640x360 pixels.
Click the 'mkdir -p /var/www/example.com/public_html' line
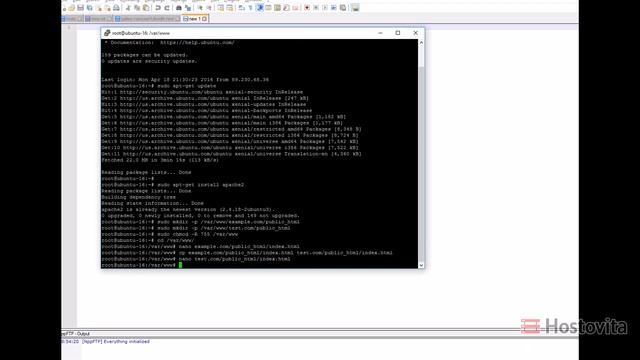[x=200, y=222]
